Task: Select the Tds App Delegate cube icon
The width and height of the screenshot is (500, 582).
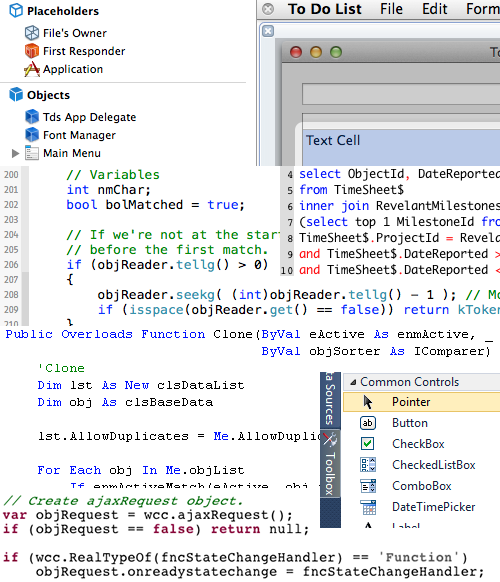Action: click(32, 117)
